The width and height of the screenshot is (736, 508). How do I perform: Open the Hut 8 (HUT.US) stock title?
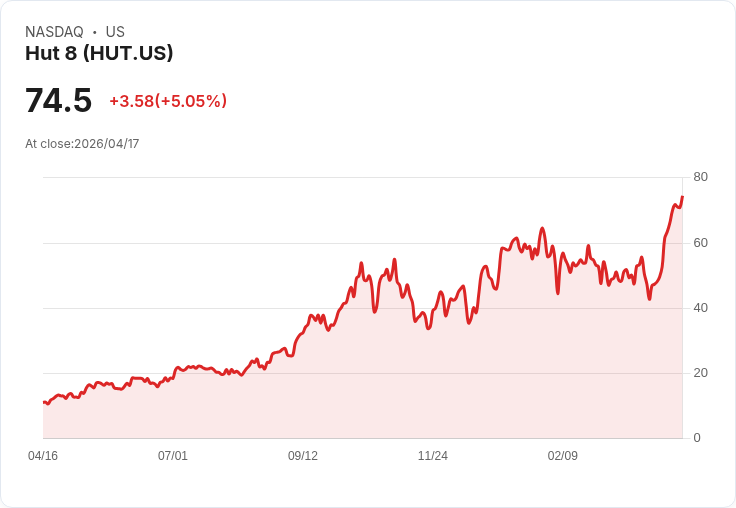(x=99, y=53)
